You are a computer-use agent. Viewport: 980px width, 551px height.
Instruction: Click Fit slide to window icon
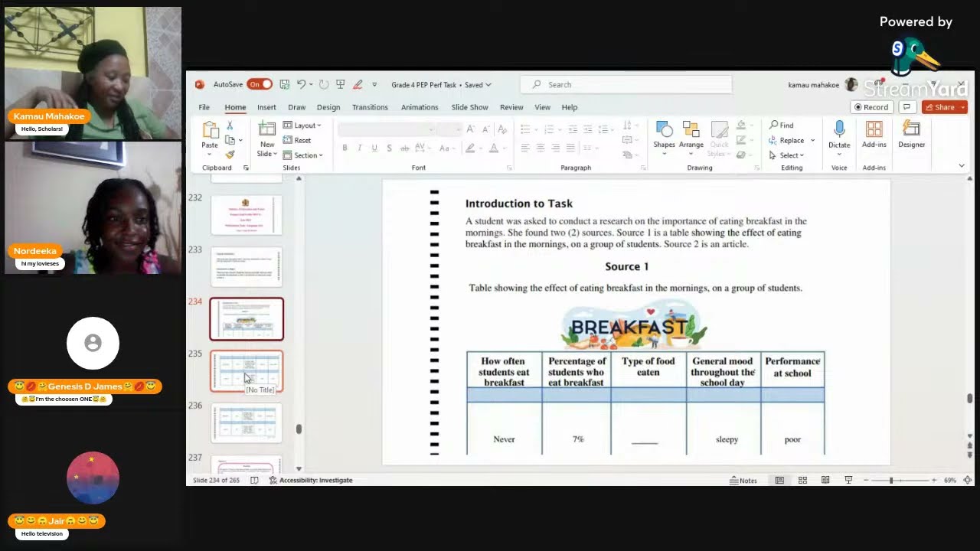click(968, 480)
